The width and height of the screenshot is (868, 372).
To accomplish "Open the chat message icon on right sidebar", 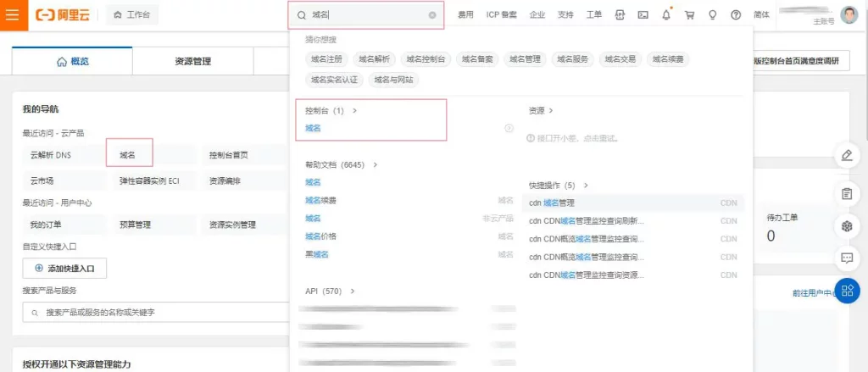I will [x=847, y=258].
